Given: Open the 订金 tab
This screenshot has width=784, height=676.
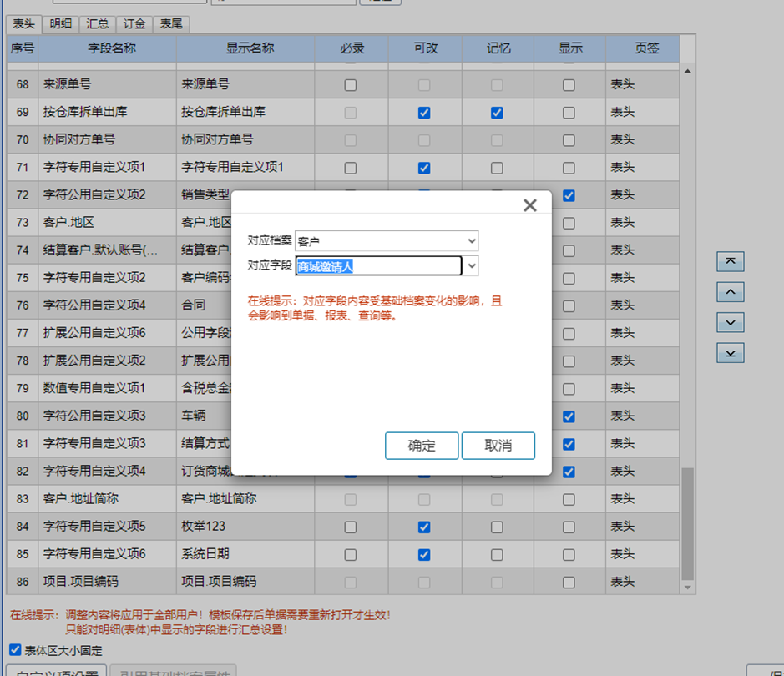Looking at the screenshot, I should coord(134,24).
